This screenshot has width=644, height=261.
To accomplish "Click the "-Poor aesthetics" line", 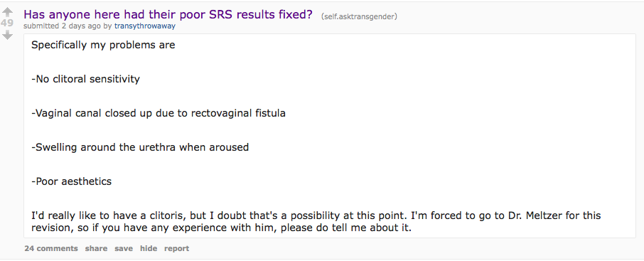I will pos(72,181).
